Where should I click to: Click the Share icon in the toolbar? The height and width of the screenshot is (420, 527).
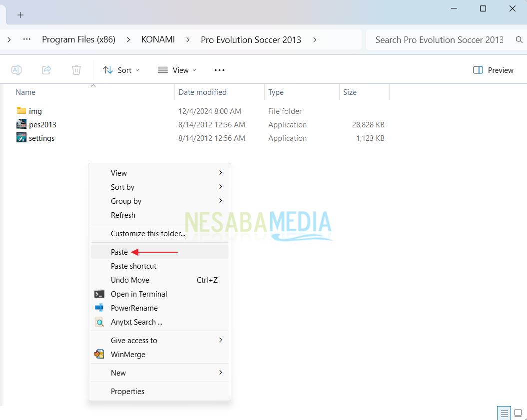tap(46, 70)
